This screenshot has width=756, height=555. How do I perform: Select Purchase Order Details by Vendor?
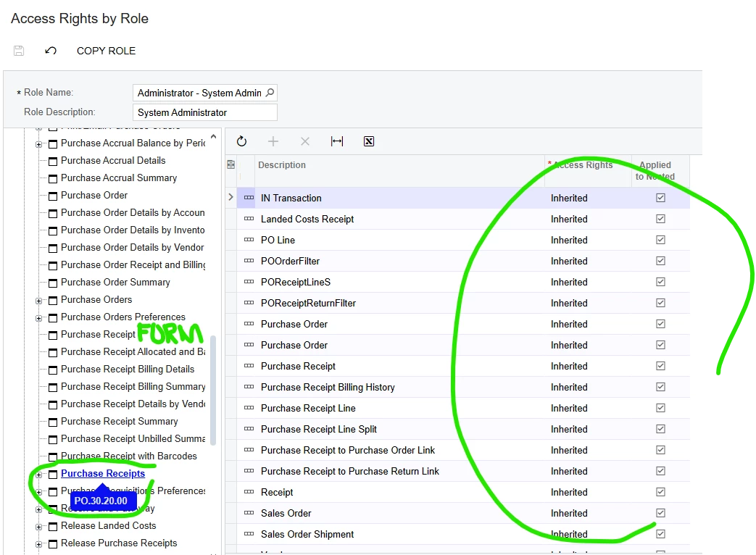click(132, 247)
